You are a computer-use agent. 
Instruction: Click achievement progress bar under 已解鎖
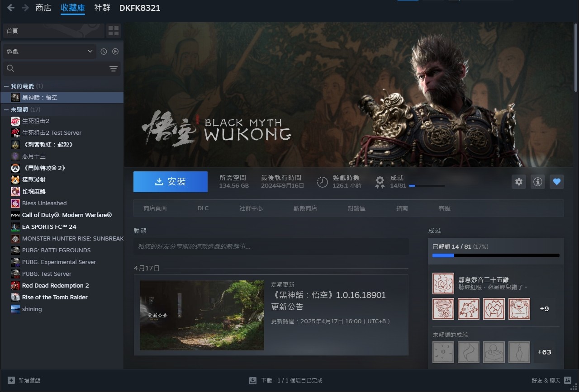click(496, 255)
